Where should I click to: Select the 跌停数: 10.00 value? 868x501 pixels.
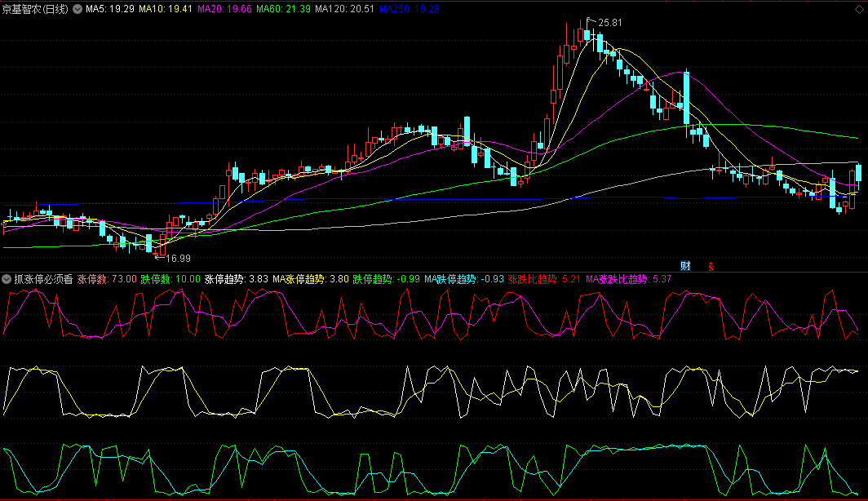(x=170, y=279)
